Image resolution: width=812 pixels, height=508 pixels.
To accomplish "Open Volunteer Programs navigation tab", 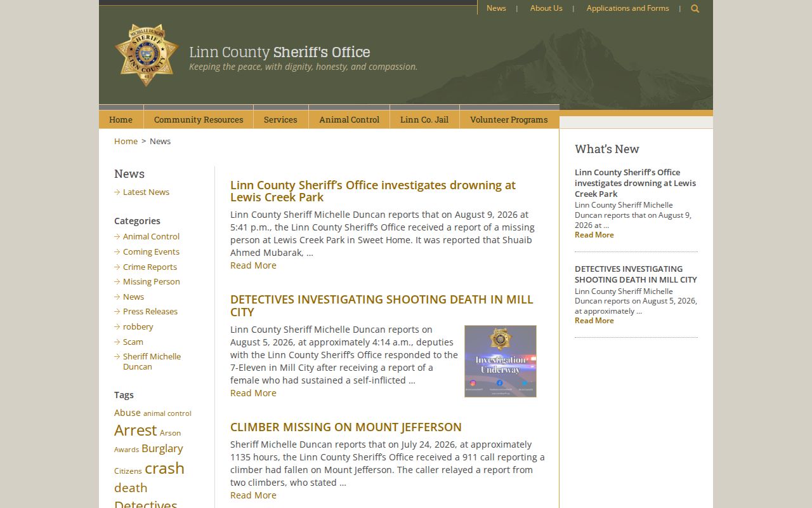I will [509, 119].
